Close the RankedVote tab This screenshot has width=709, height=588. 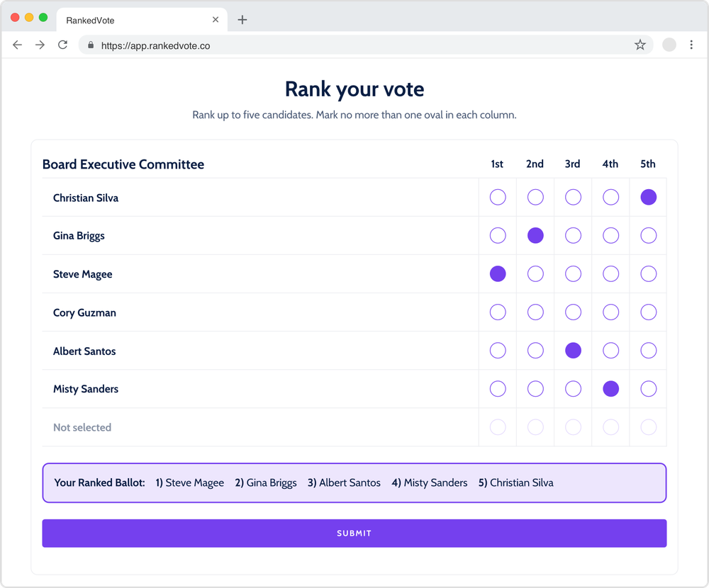pos(216,20)
